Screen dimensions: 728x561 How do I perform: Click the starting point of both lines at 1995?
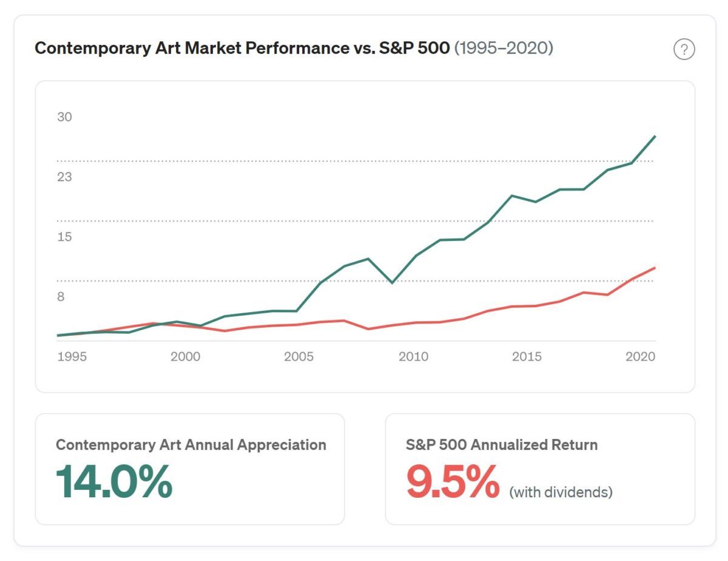tap(58, 335)
